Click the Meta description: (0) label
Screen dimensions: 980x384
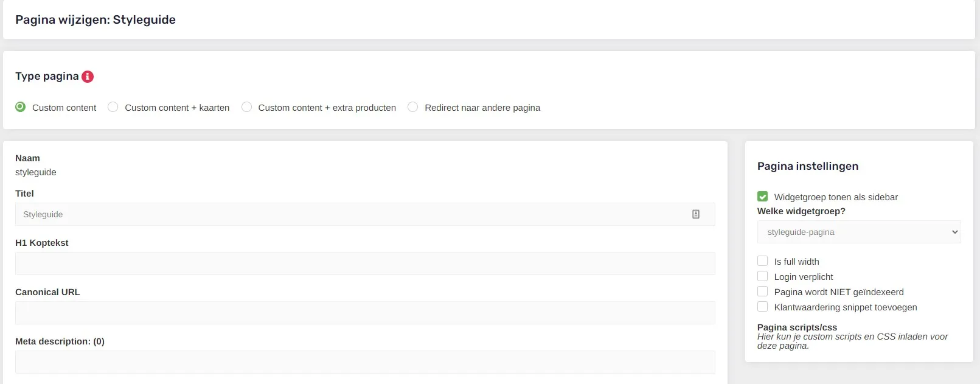pos(60,341)
